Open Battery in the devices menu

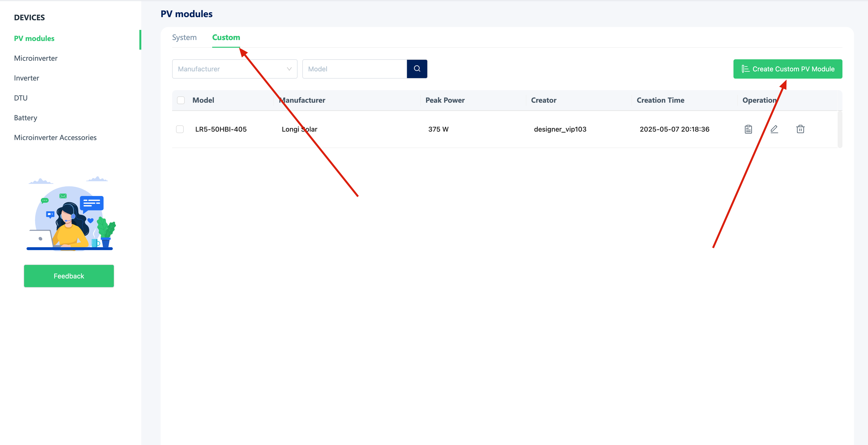coord(26,118)
